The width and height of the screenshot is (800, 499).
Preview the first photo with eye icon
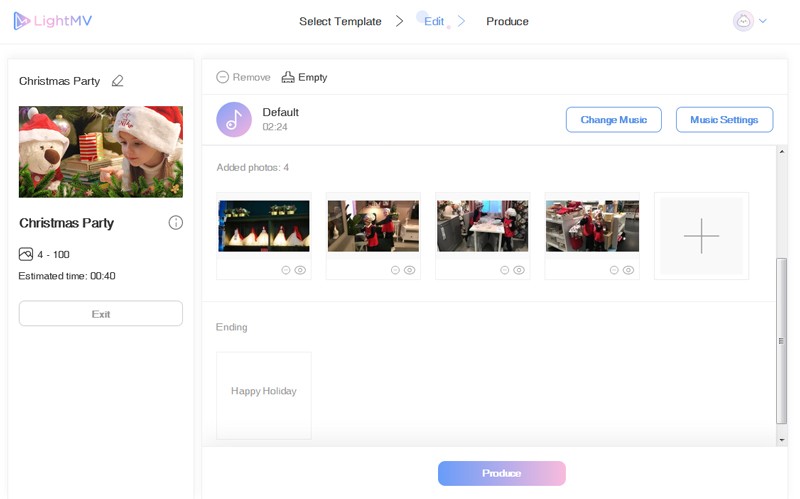pos(300,270)
